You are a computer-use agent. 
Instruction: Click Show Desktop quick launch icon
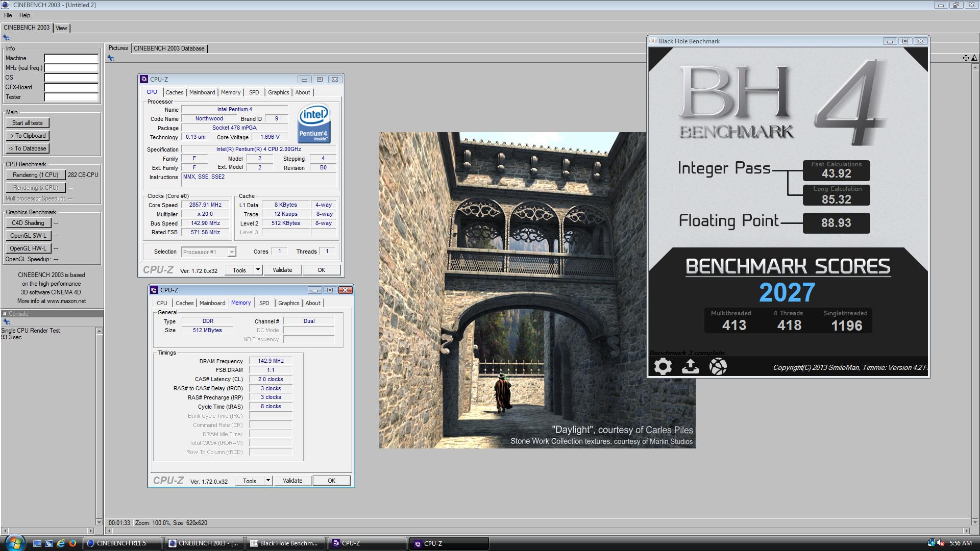point(37,543)
